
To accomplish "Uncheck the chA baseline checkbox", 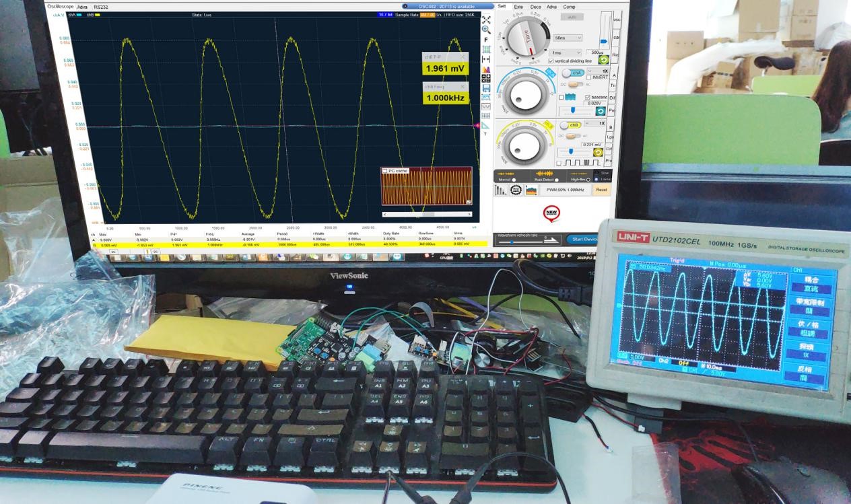I will (587, 97).
